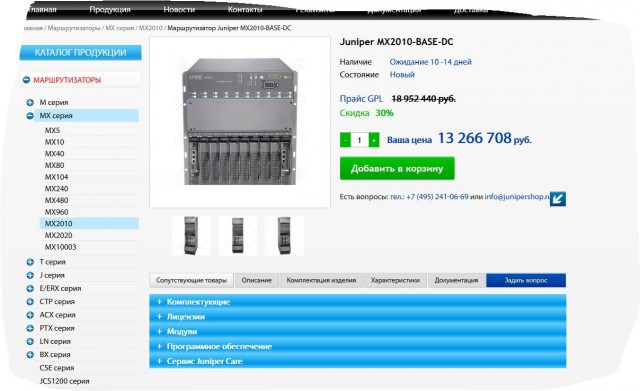Viewport: 640px width, 391px height.
Task: Expand the LN серия plus icon
Action: [30, 341]
